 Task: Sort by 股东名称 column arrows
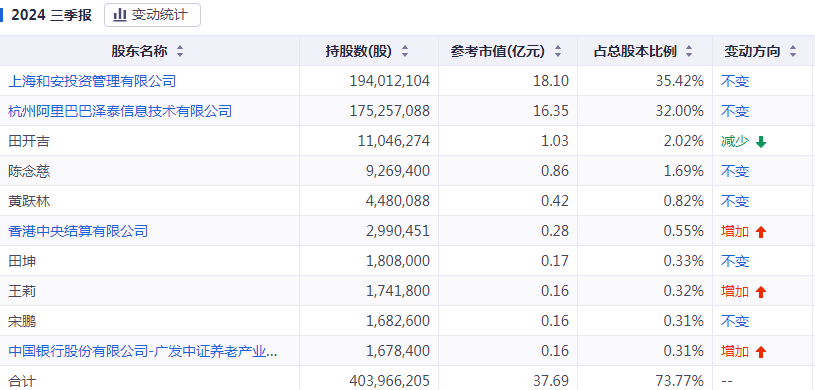pos(180,51)
